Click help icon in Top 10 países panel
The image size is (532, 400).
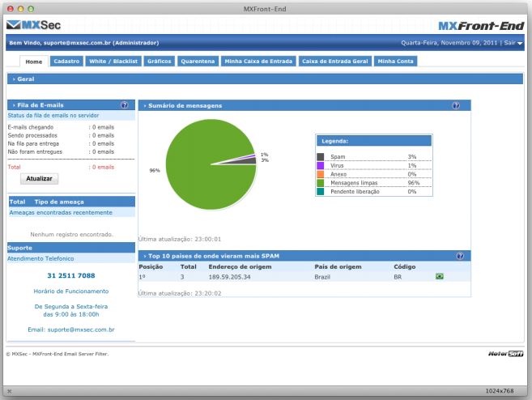(x=459, y=256)
